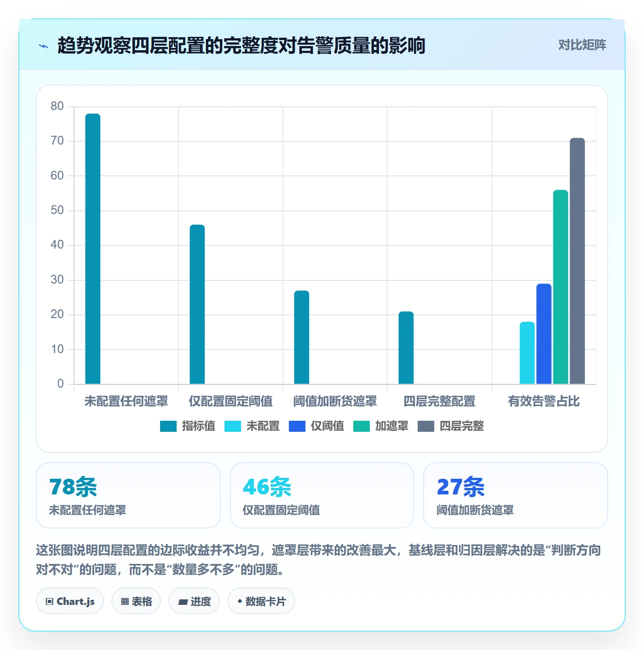Click the lightning bolt icon beside the title
644x650 pixels.
[x=44, y=46]
